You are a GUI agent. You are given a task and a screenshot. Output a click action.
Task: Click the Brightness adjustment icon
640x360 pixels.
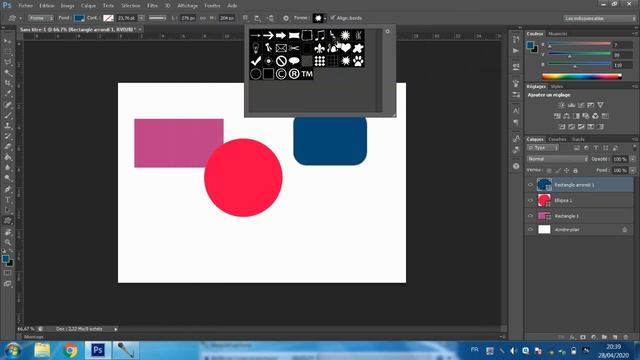562,105
